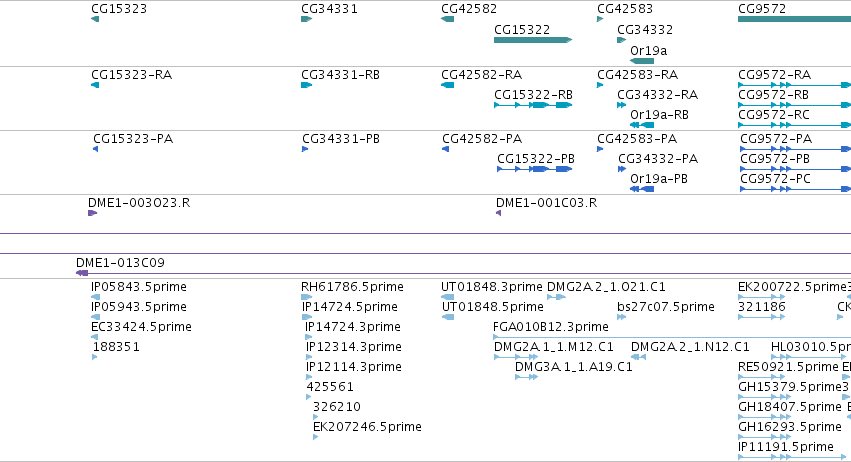Select transcript CG42582-RA
The height and width of the screenshot is (462, 851).
(x=481, y=75)
